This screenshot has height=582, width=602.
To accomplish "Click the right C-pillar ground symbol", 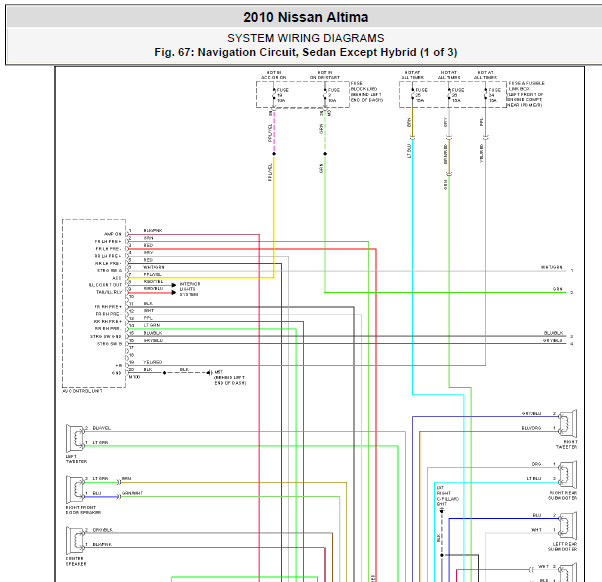I will (x=442, y=511).
